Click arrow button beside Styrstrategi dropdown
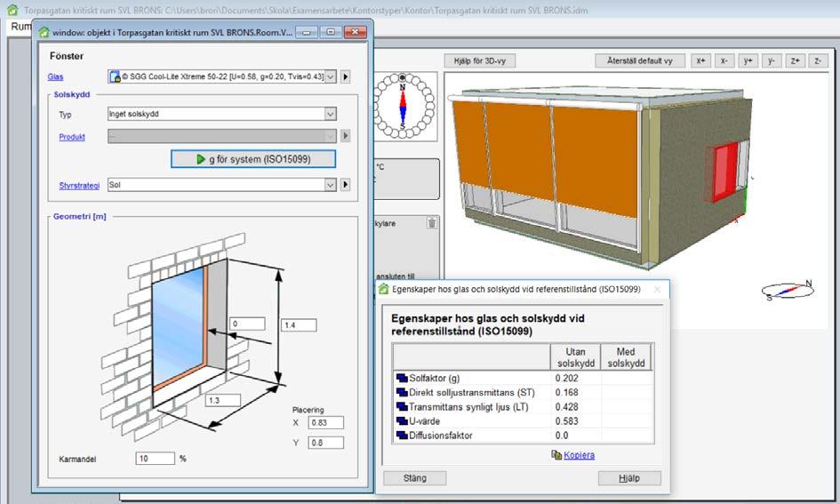Screen dimensions: 840x504 (x=346, y=185)
